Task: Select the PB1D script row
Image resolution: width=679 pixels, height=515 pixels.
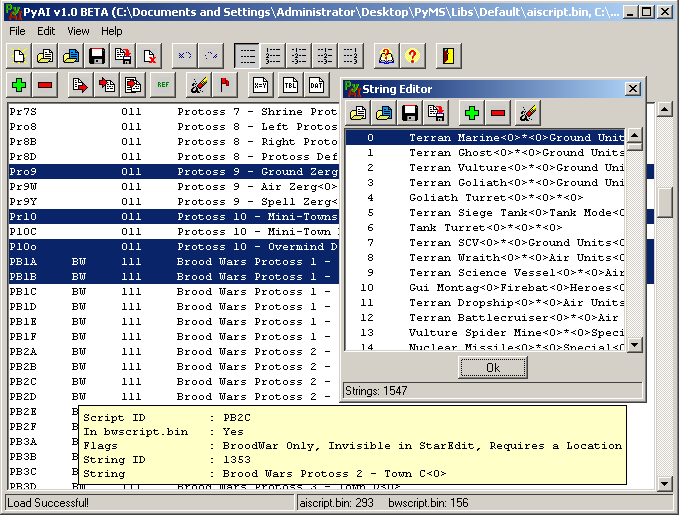Action: tap(173, 307)
